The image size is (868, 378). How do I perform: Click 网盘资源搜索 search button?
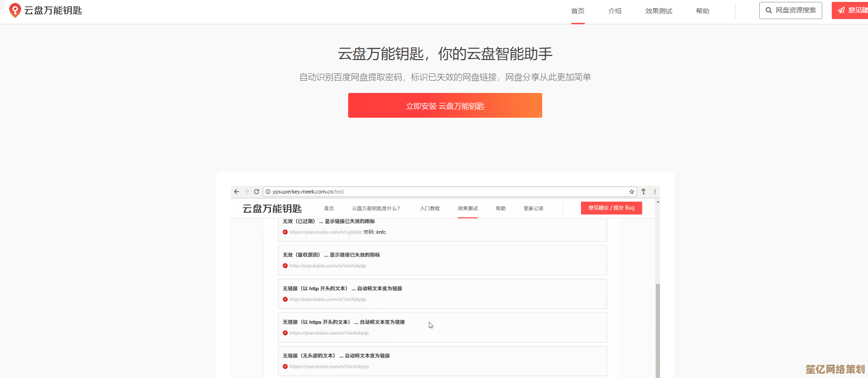790,10
